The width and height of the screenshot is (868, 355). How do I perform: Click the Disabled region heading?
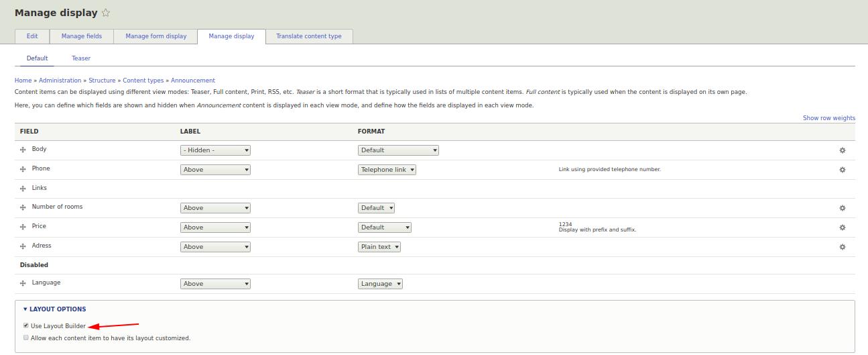34,265
